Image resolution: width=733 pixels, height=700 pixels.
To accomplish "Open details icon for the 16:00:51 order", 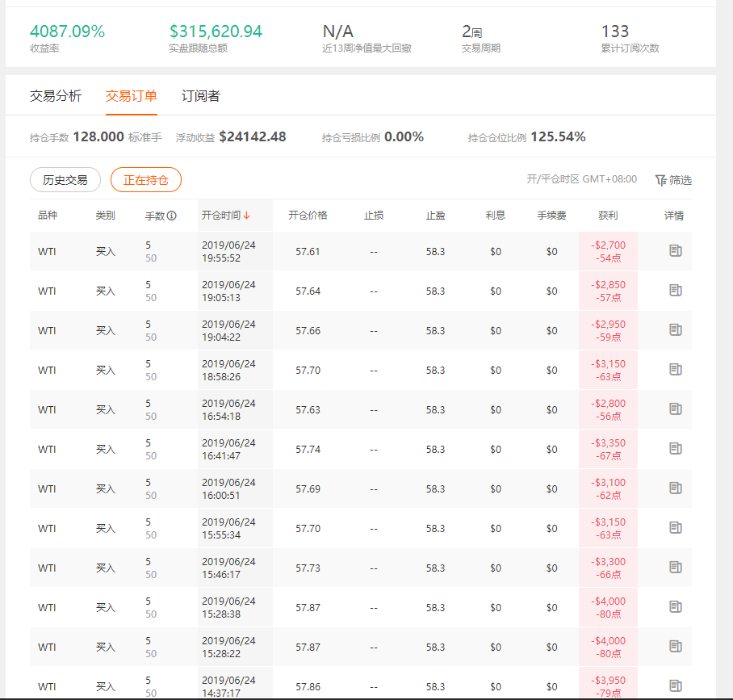I will [x=676, y=488].
